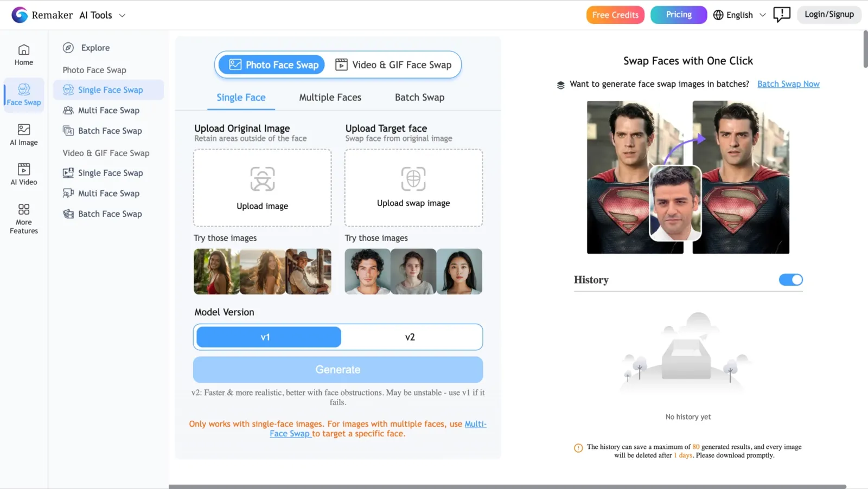868x489 pixels.
Task: Click the Generate button
Action: tap(338, 370)
